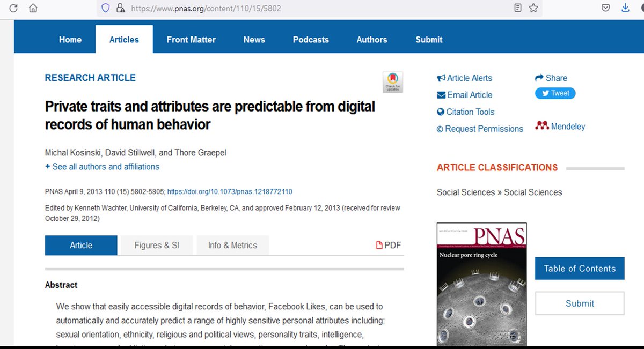This screenshot has height=349, width=644.
Task: Click Submit in the top navigation bar
Action: tap(429, 39)
